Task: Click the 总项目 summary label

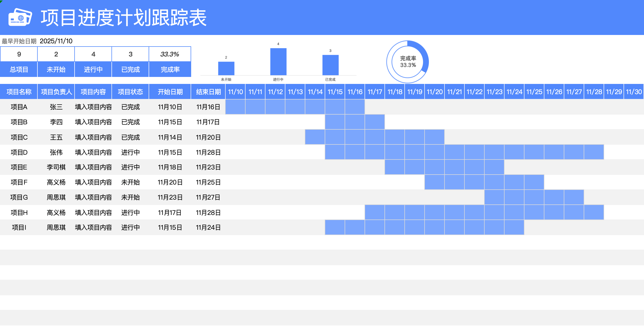Action: [19, 70]
